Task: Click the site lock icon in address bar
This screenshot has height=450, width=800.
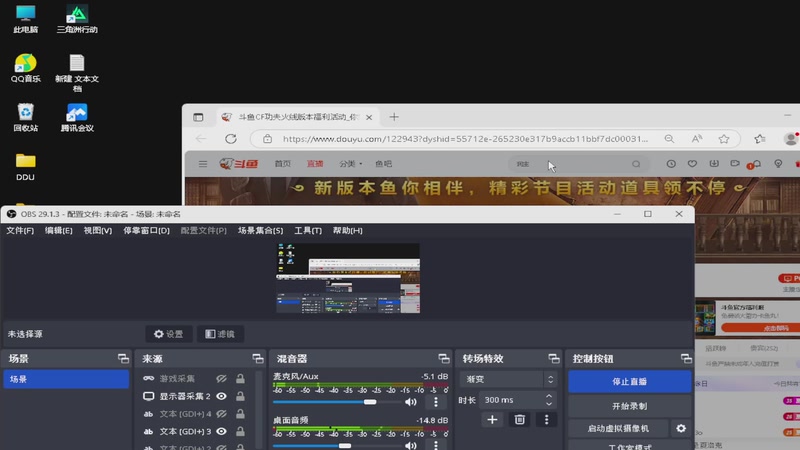Action: tap(267, 139)
